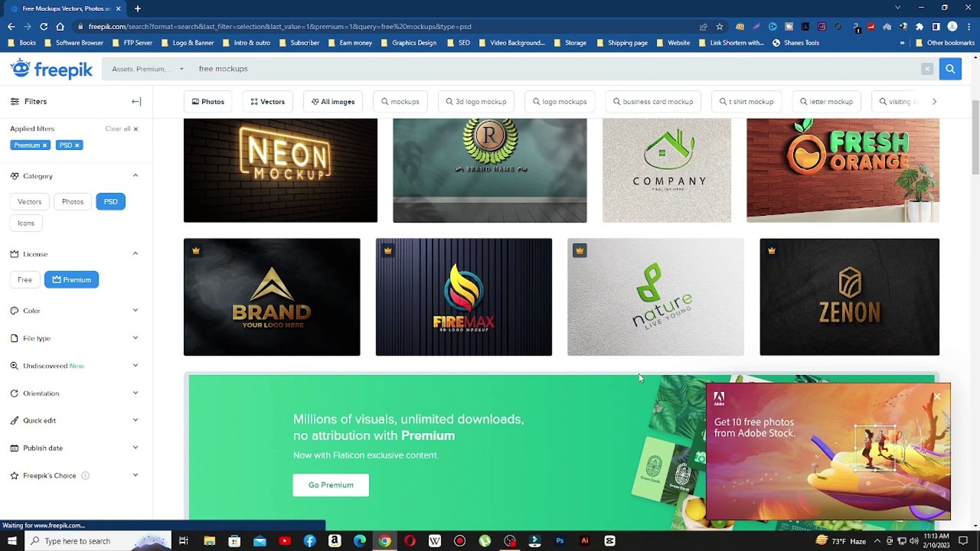980x551 pixels.
Task: Expand the Quick edit filter section
Action: [x=136, y=420]
